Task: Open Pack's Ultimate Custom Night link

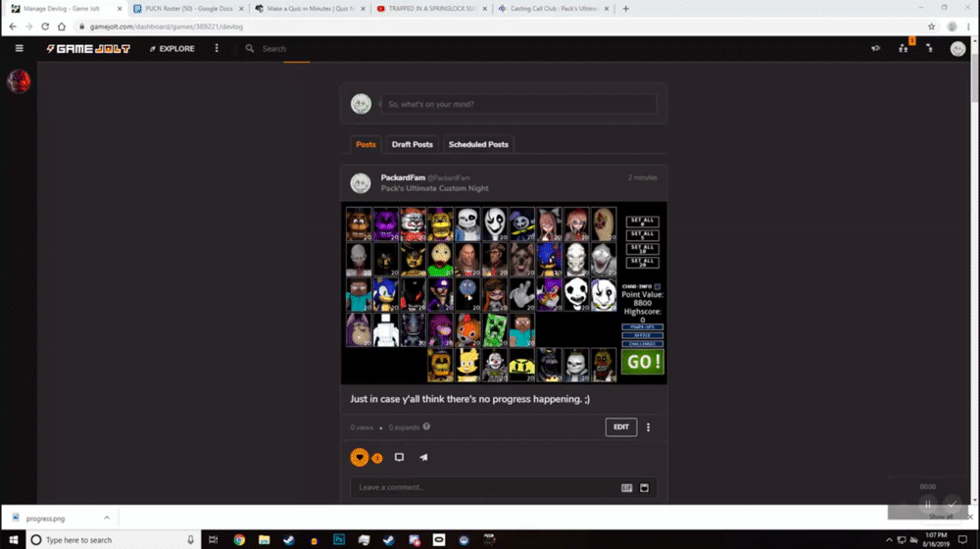Action: point(435,188)
